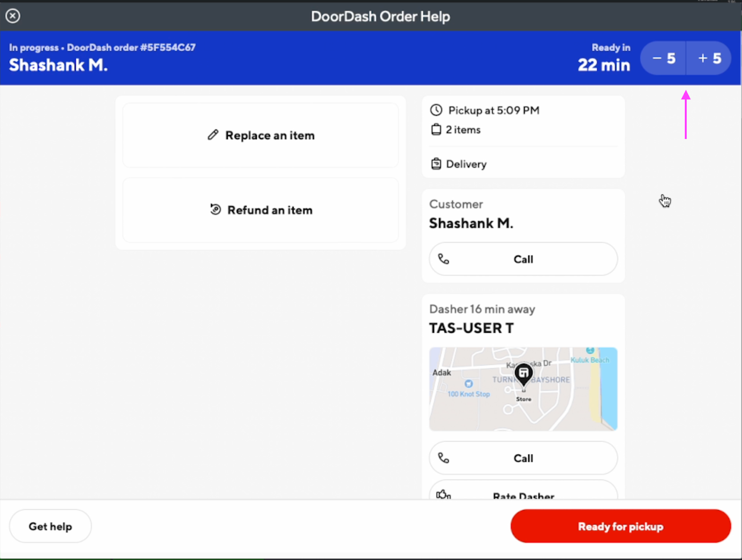
Task: Click the 'DoorDash Order Help' title
Action: pos(381,17)
